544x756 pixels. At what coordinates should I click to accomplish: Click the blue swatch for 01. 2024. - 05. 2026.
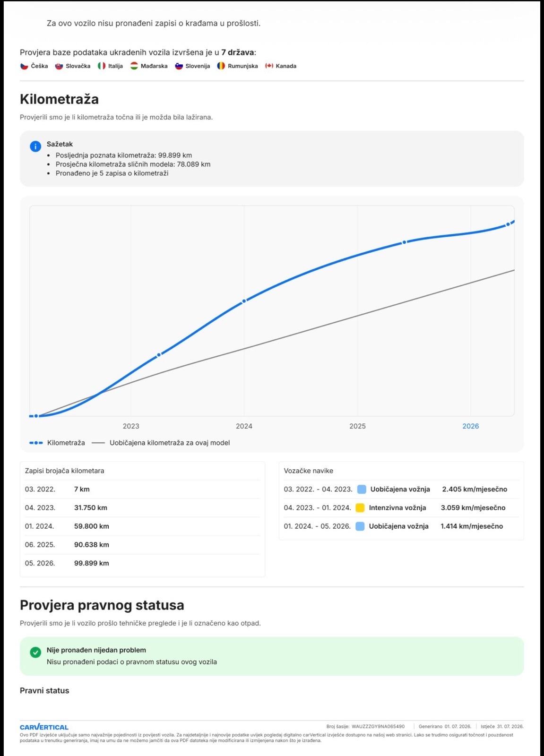click(x=360, y=526)
